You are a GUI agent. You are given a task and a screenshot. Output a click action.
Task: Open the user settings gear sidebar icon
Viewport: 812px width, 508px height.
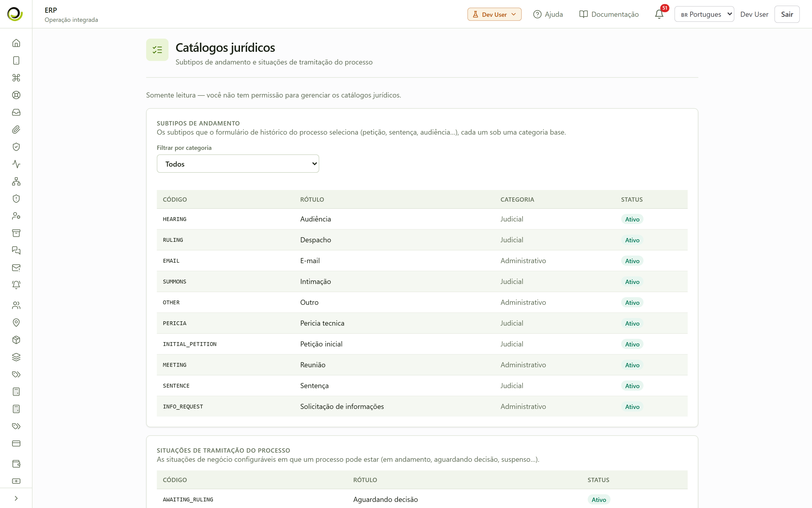16,216
